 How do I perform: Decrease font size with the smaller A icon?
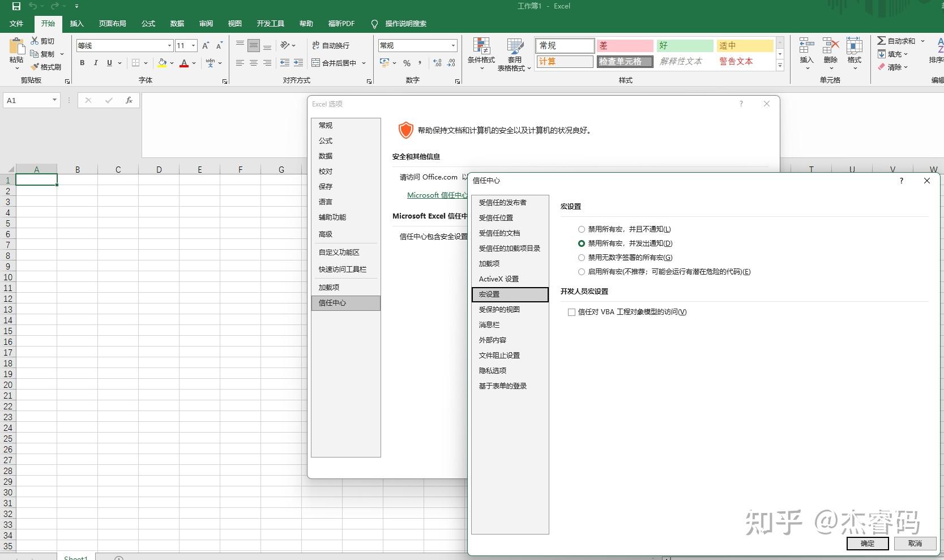click(219, 45)
